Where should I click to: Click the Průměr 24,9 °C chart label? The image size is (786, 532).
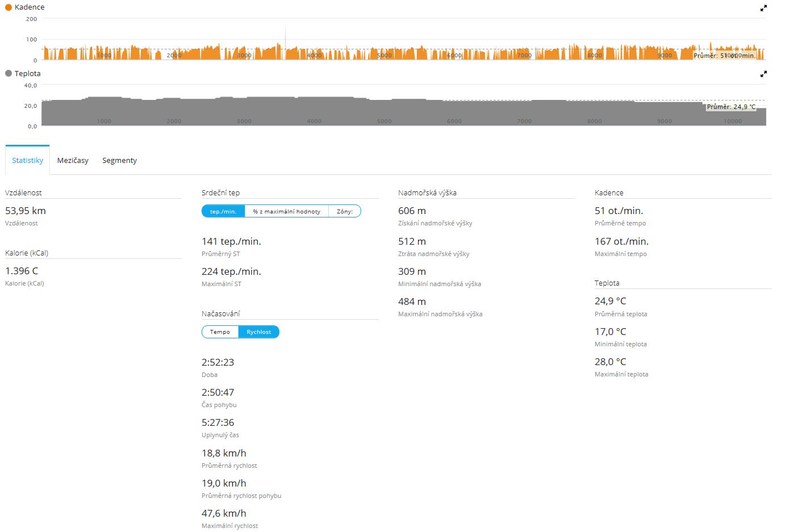coord(731,107)
